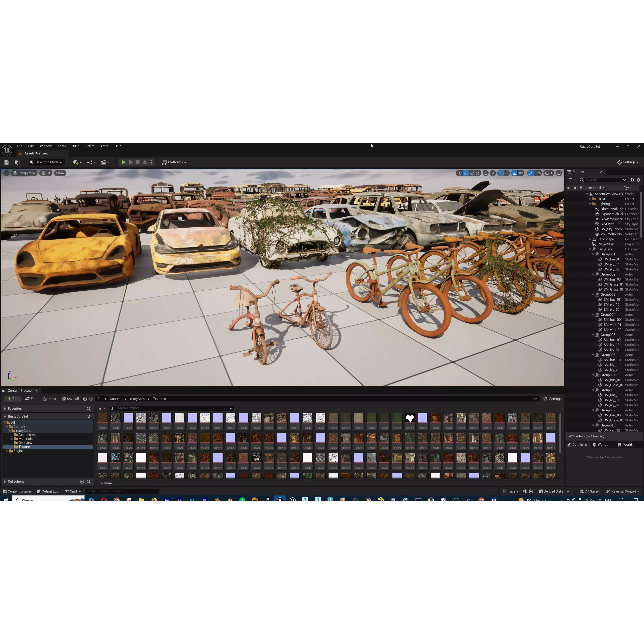The width and height of the screenshot is (644, 644).
Task: Click the Outliner pin column header
Action: coord(581,188)
